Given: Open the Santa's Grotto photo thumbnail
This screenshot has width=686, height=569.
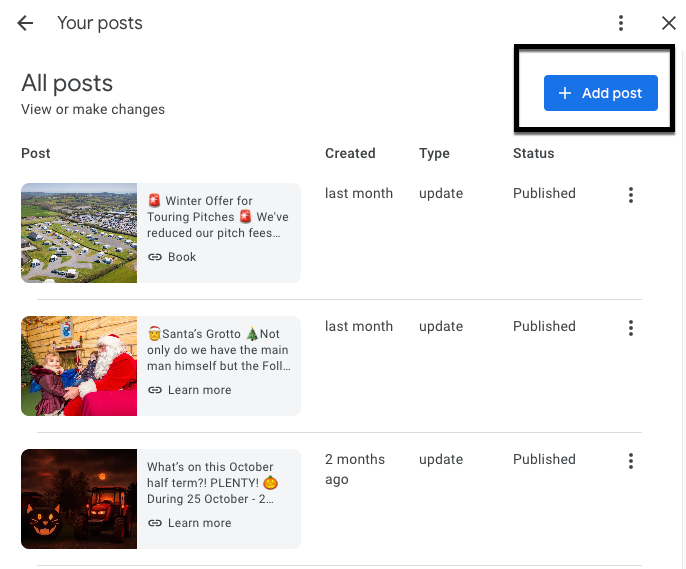Looking at the screenshot, I should tap(79, 366).
